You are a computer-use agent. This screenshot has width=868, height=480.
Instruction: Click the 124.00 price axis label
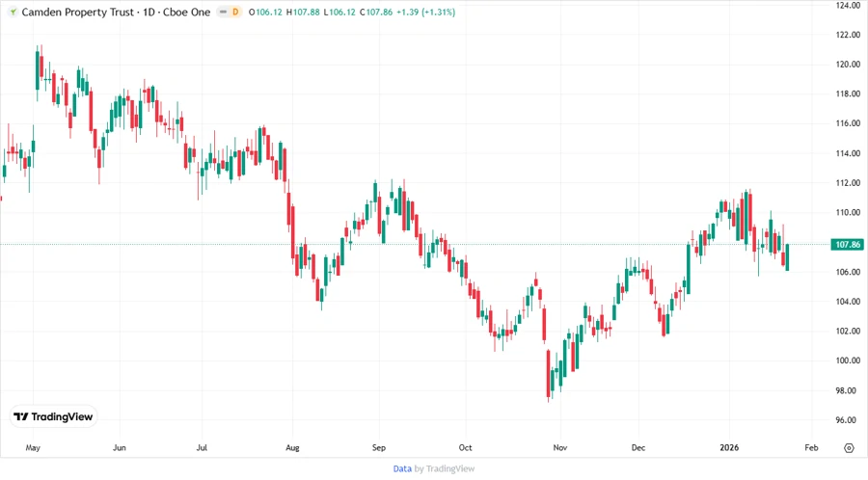tap(848, 5)
